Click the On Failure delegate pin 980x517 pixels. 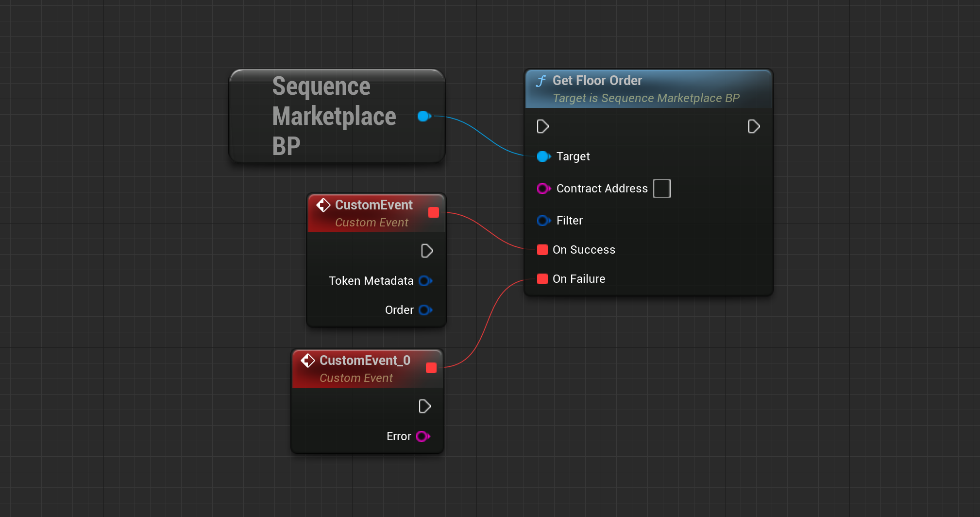542,279
